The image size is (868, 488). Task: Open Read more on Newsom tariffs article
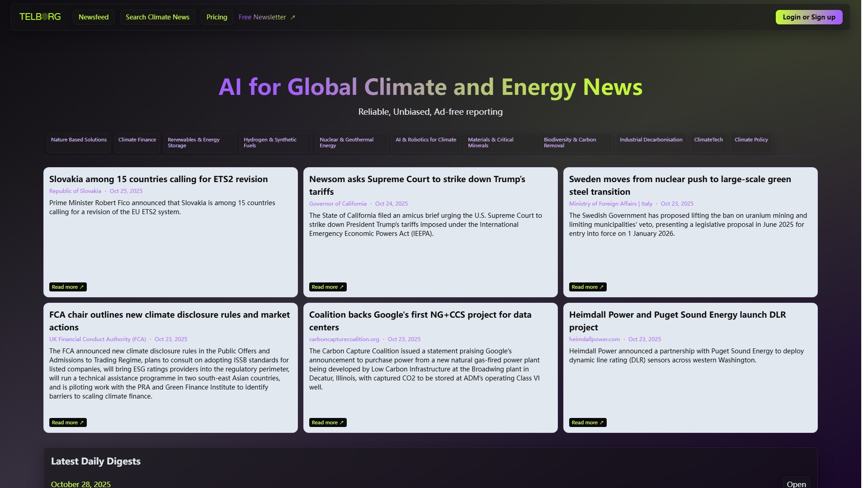coord(328,287)
